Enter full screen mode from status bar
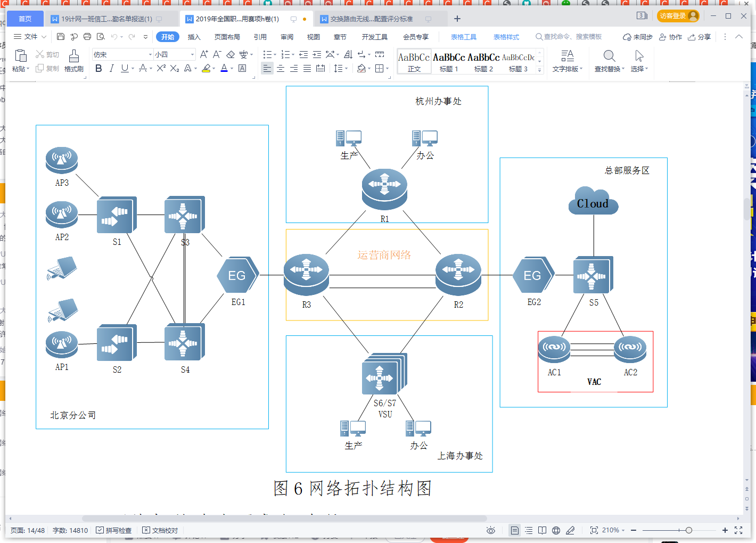The height and width of the screenshot is (543, 756). coord(738,530)
